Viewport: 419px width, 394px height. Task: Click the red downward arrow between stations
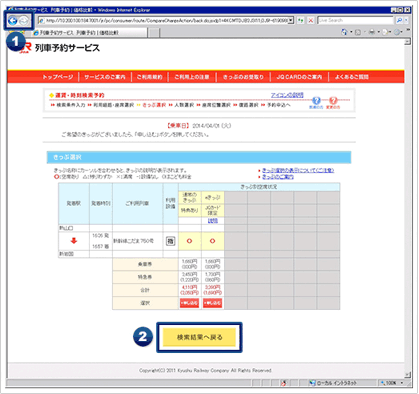(x=74, y=241)
